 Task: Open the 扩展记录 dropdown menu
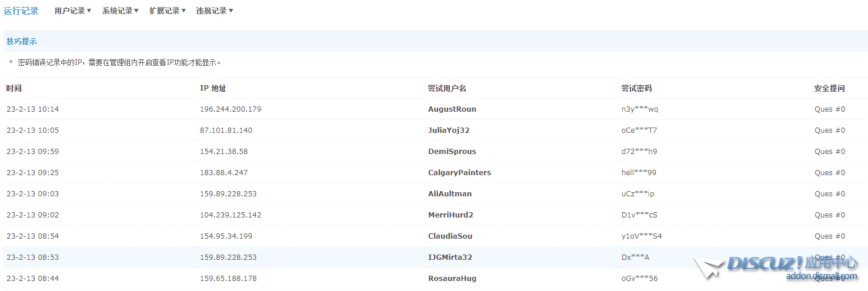pos(167,11)
